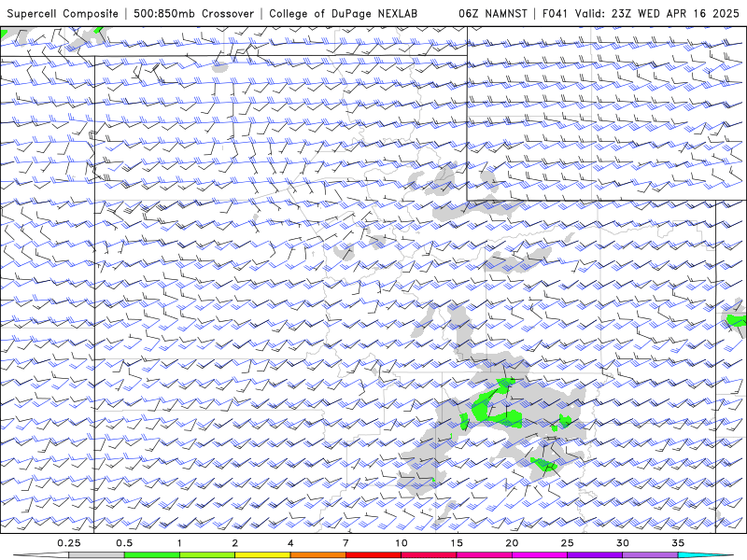
Task: Click the "F041" forecast hour text
Action: (x=555, y=13)
